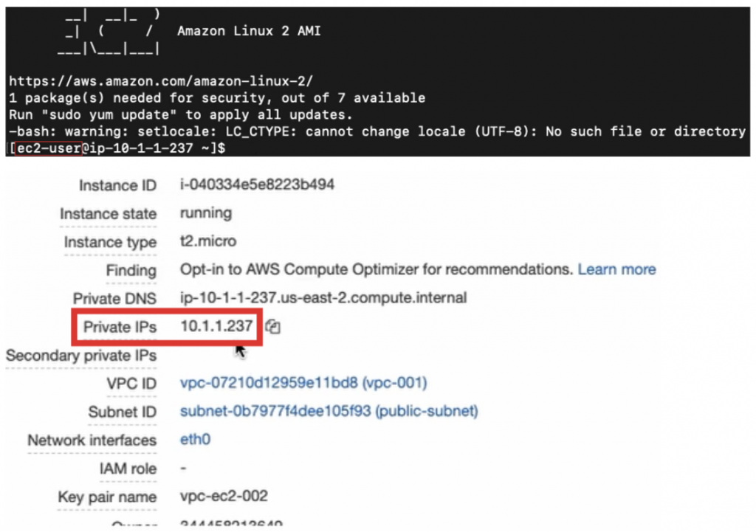Select the private IP value 10.1.1.237
The image size is (756, 532).
[216, 326]
